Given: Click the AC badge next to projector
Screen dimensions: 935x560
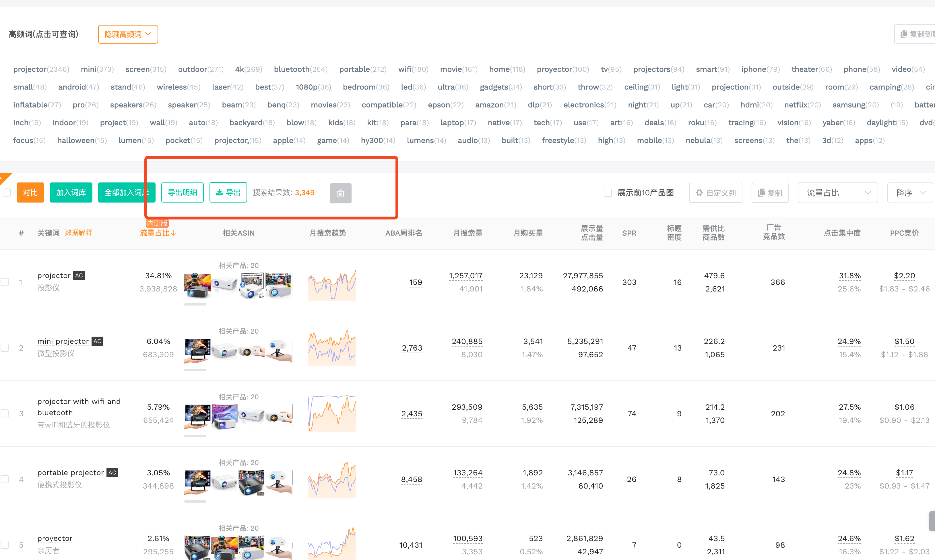Looking at the screenshot, I should 79,275.
